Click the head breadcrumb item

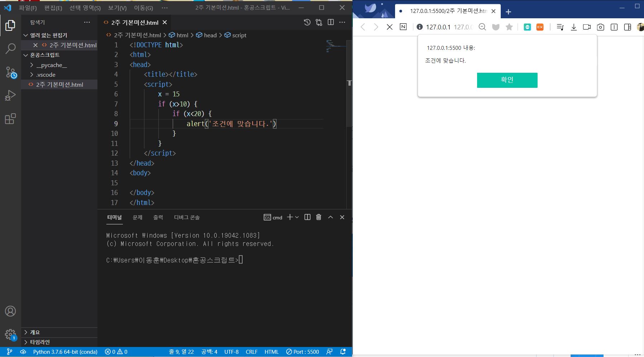click(206, 35)
